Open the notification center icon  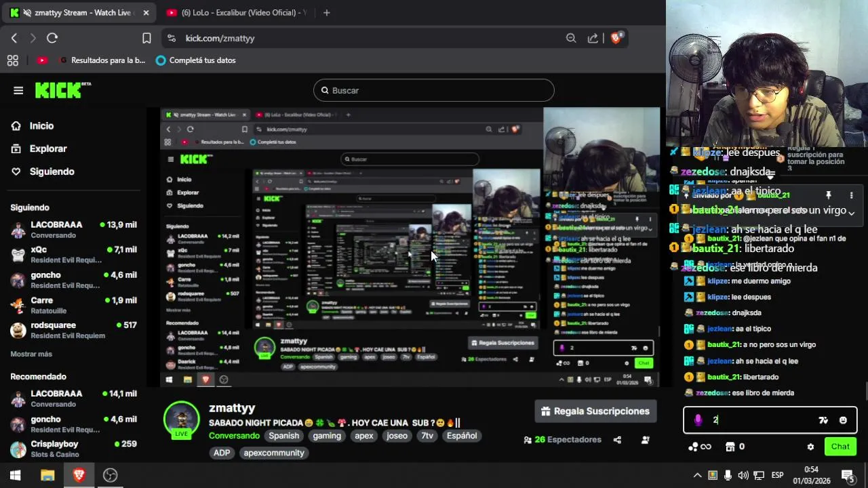848,475
